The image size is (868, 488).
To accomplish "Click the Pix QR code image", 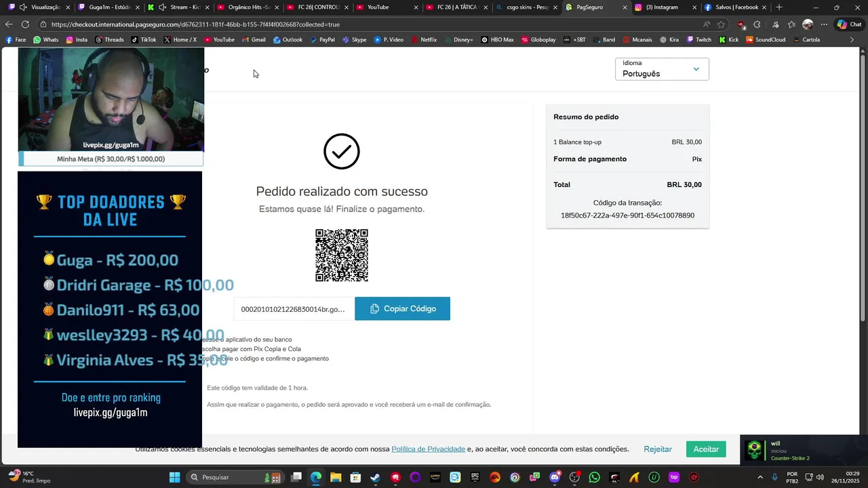I will point(342,256).
